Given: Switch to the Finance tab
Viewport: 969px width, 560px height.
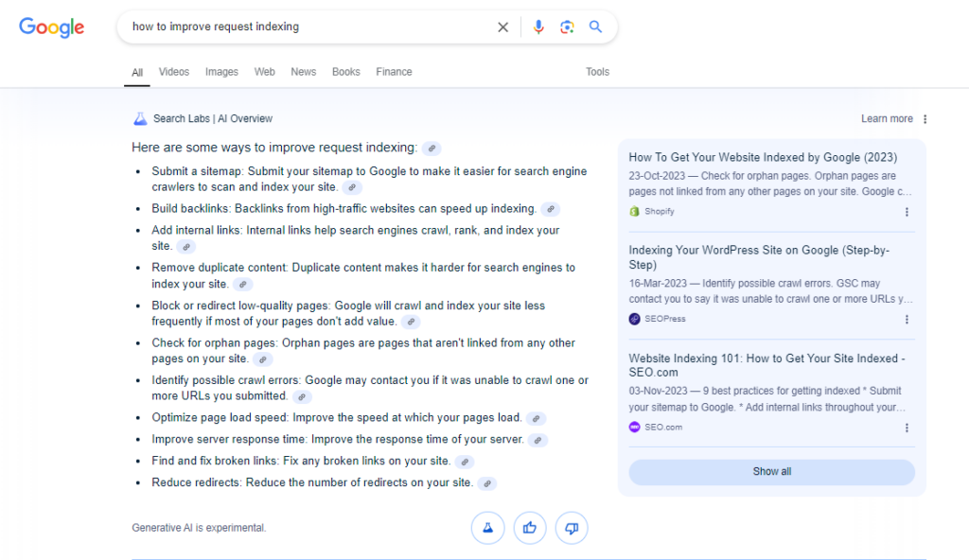Looking at the screenshot, I should click(394, 72).
